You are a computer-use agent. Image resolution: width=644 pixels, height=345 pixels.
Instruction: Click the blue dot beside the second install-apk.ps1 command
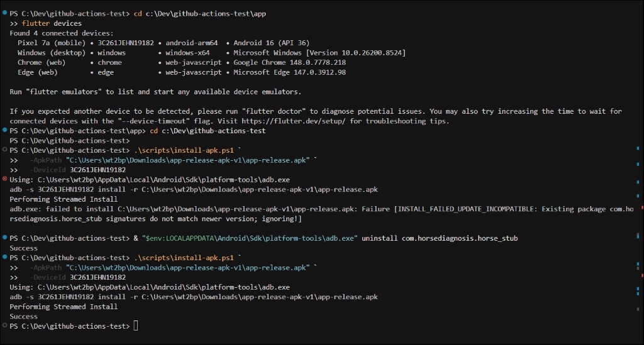(x=4, y=257)
